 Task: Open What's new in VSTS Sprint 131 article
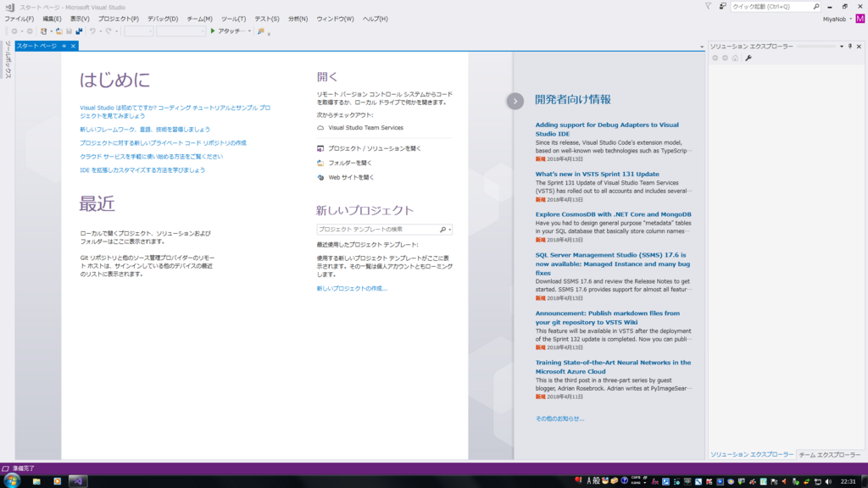click(x=598, y=175)
